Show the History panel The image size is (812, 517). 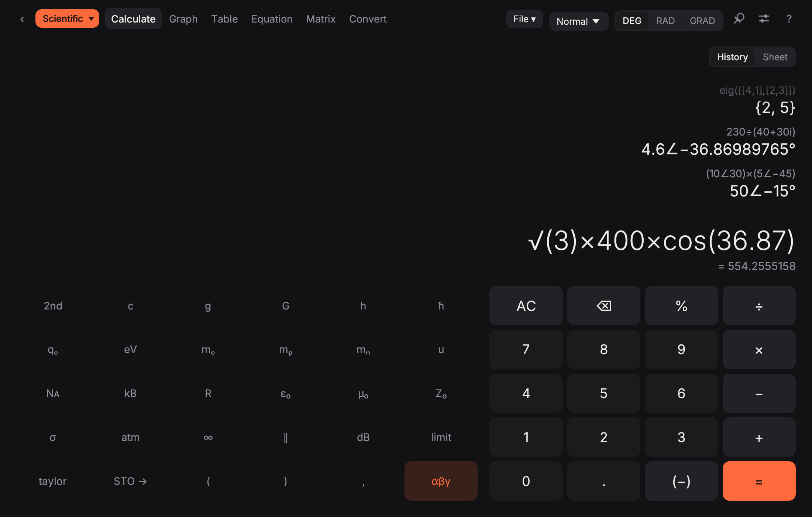732,57
